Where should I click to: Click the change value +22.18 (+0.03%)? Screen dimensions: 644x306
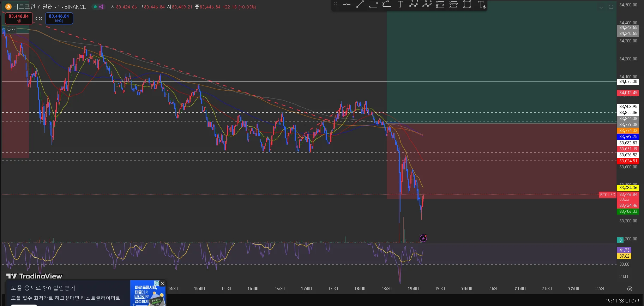click(239, 7)
